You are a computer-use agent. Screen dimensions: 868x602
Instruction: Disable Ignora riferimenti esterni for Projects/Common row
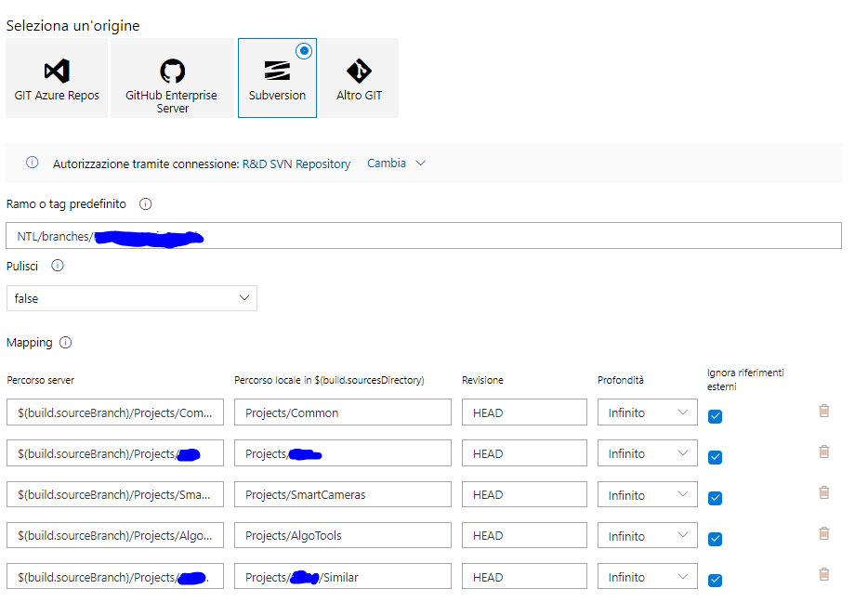tap(715, 417)
